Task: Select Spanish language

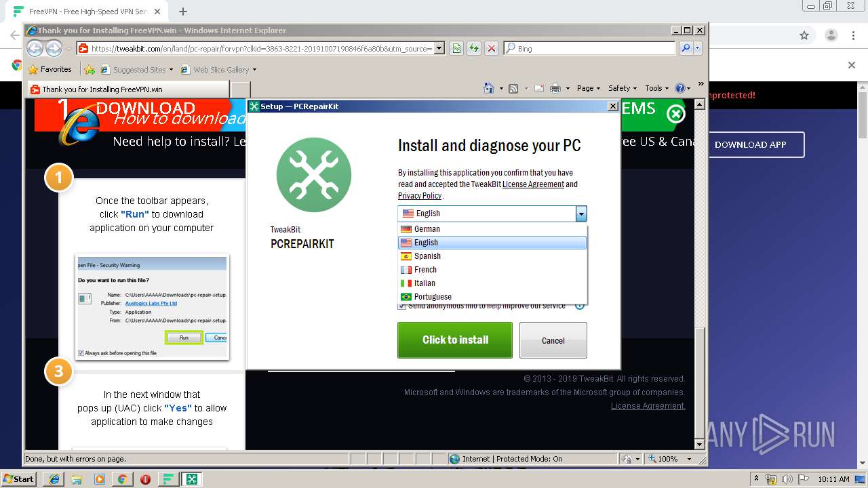Action: click(x=492, y=256)
